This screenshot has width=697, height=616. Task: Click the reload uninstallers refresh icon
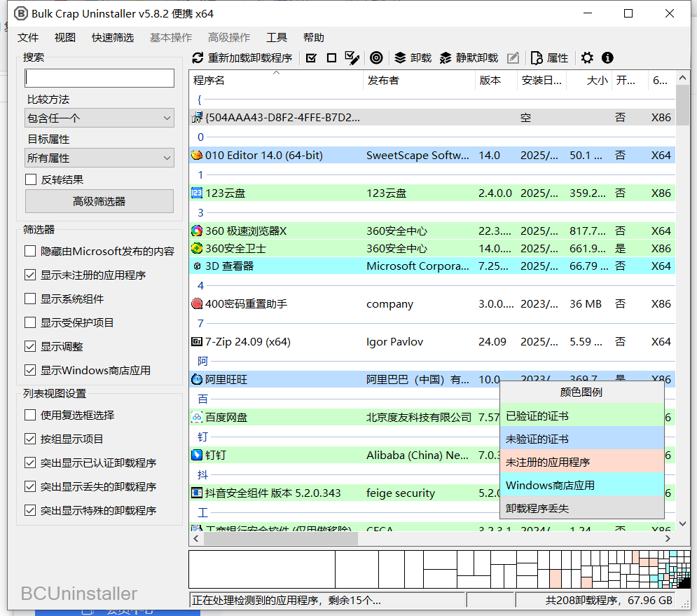tap(198, 58)
